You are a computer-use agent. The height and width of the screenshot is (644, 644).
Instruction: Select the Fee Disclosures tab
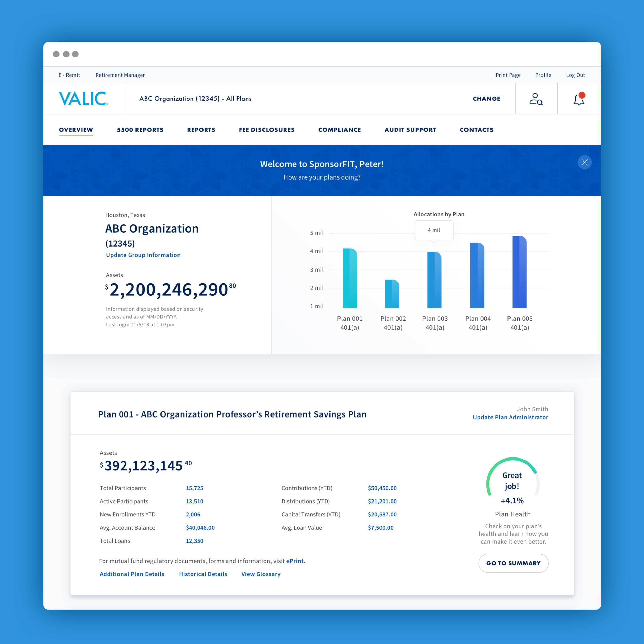click(x=266, y=130)
